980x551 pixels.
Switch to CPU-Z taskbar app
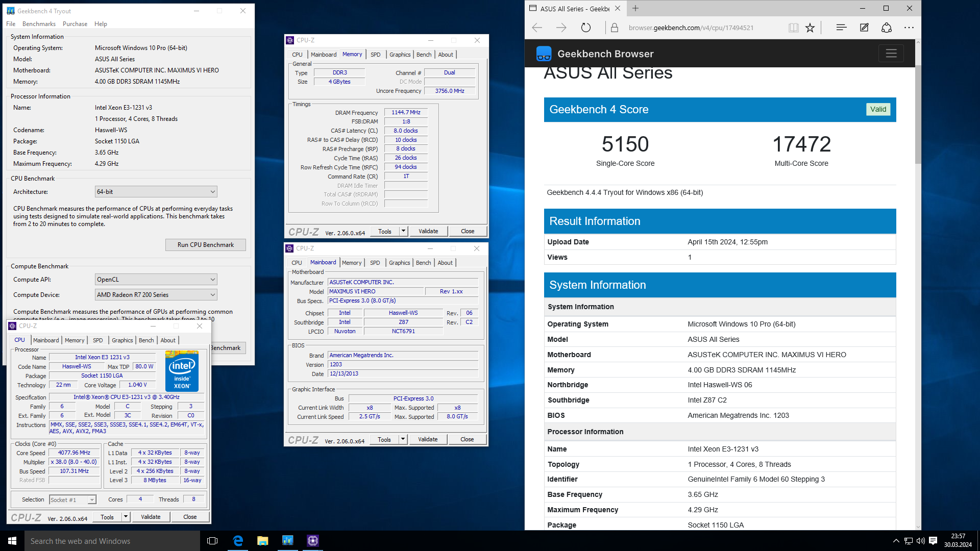313,541
